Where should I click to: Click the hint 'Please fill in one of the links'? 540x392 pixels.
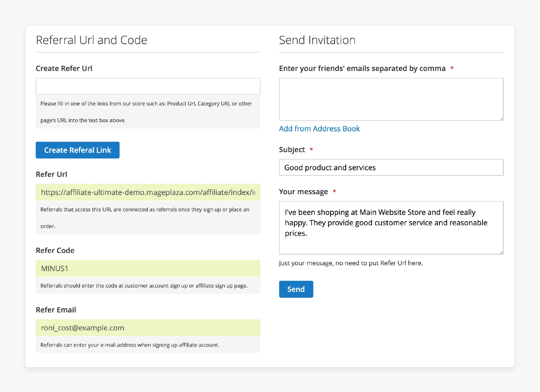tap(146, 112)
